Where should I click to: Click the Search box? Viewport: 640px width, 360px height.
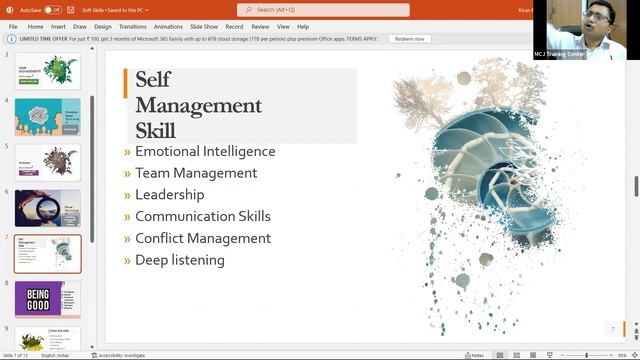click(323, 10)
